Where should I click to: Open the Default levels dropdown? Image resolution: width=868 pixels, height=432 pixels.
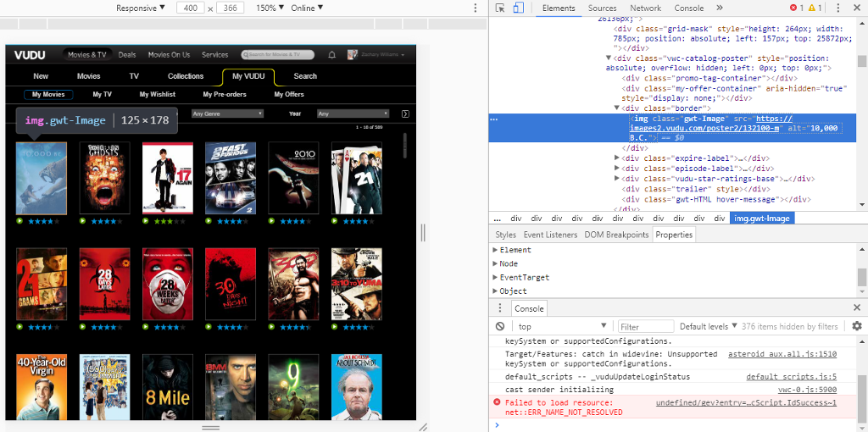click(x=709, y=326)
